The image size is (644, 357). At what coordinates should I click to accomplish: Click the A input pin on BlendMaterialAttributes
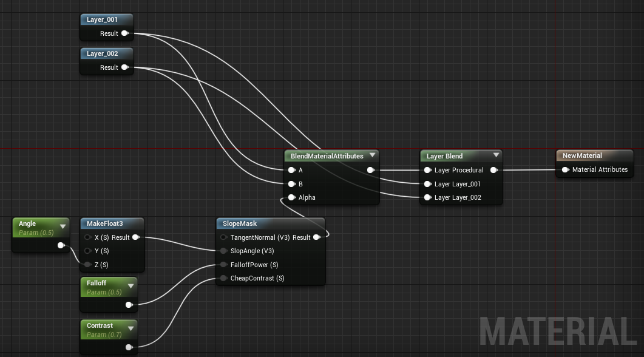pyautogui.click(x=292, y=170)
